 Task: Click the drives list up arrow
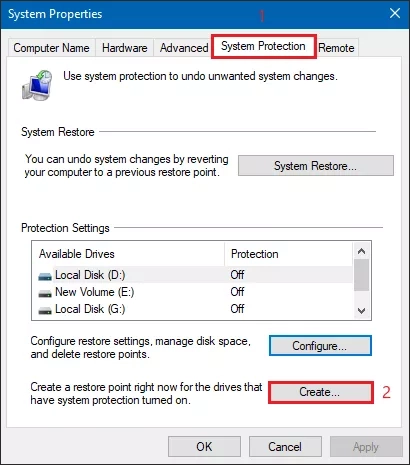(x=361, y=251)
